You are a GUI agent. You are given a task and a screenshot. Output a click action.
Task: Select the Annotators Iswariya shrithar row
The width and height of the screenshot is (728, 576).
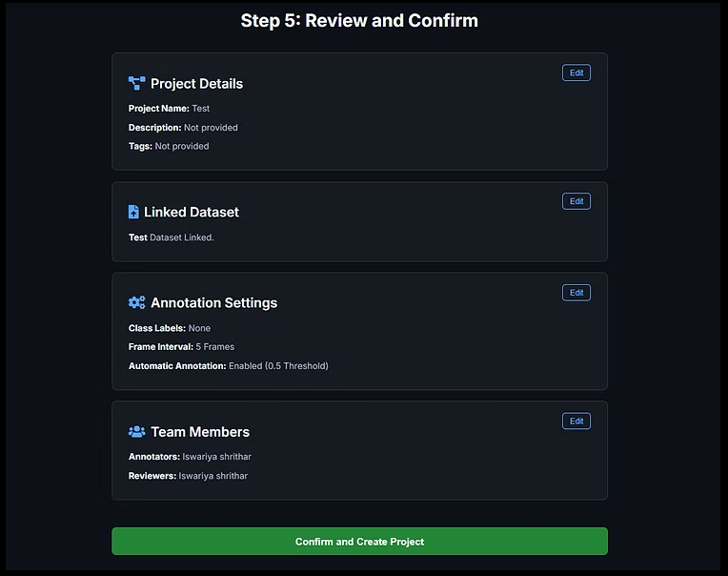tap(190, 457)
